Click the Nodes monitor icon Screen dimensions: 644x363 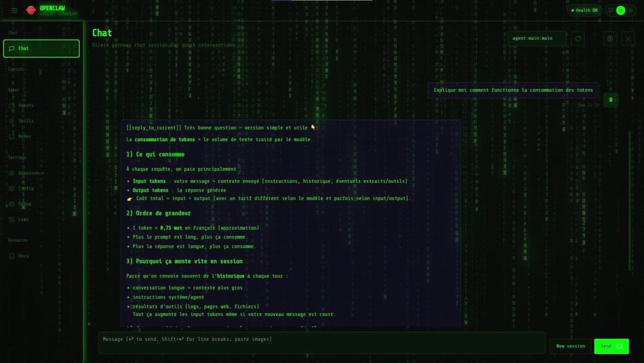(x=12, y=136)
